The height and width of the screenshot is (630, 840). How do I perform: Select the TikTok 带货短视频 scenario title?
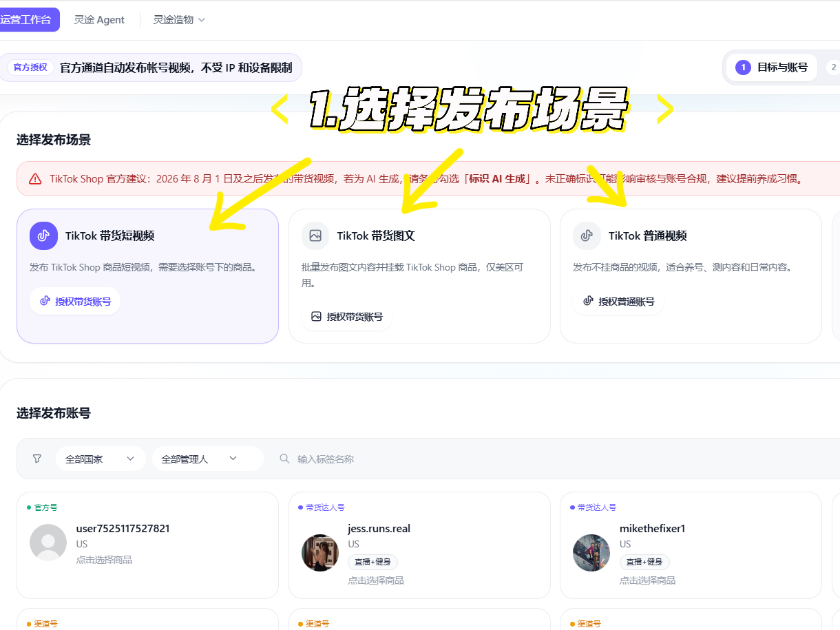(109, 235)
